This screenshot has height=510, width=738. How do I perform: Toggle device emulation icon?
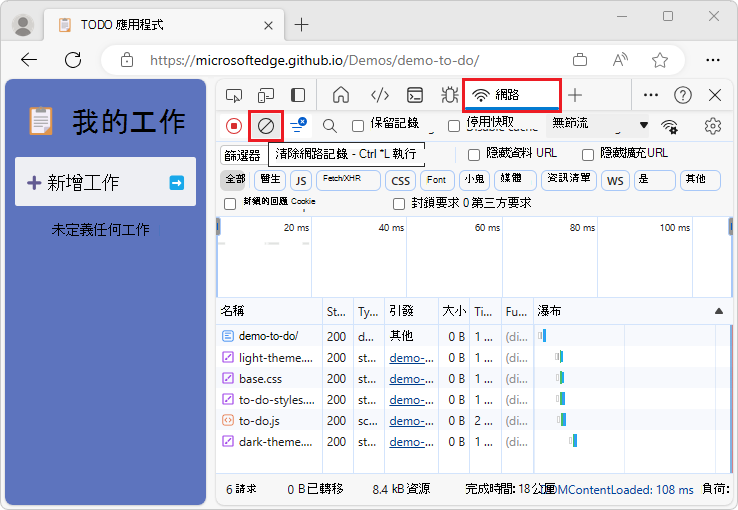click(x=266, y=96)
